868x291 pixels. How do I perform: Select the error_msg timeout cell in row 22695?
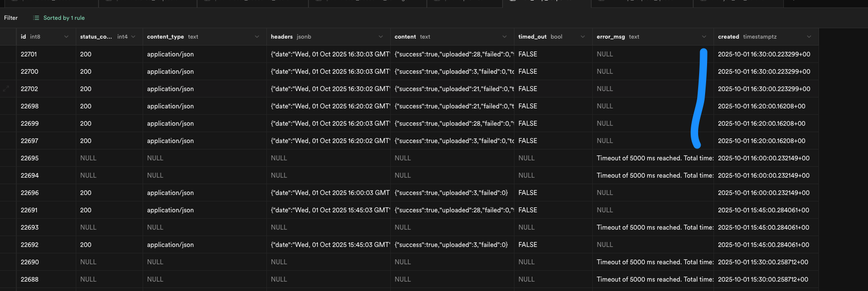[x=653, y=158]
